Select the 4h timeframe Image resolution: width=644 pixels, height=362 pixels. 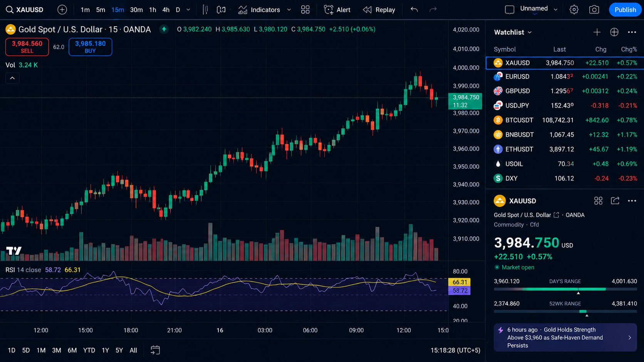(166, 10)
